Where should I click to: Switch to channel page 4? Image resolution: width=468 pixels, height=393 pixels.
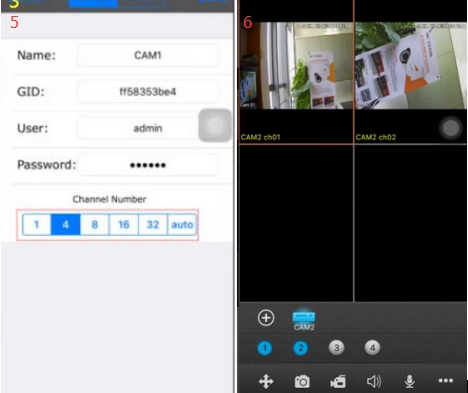pyautogui.click(x=372, y=348)
